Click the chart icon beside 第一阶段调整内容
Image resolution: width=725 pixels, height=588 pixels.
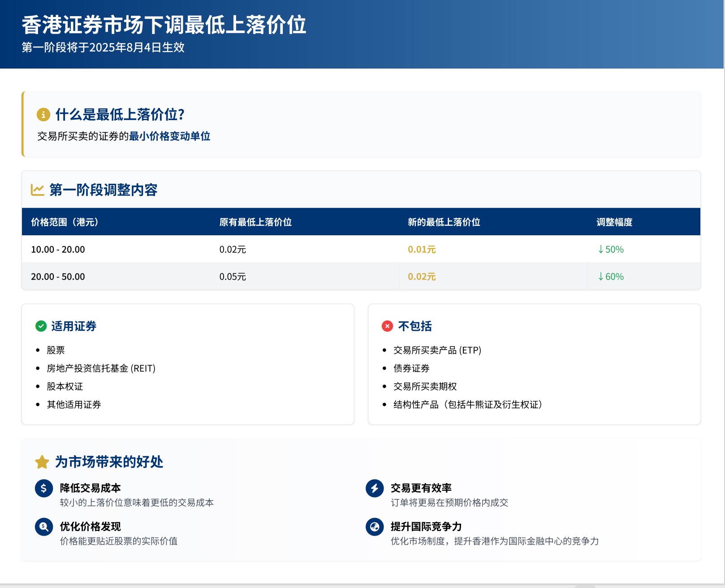coord(37,190)
